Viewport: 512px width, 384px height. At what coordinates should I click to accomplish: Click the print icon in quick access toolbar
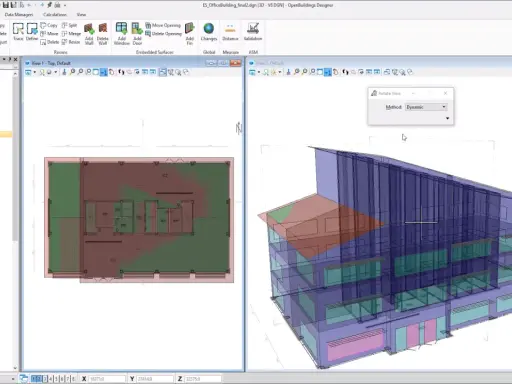click(x=57, y=5)
